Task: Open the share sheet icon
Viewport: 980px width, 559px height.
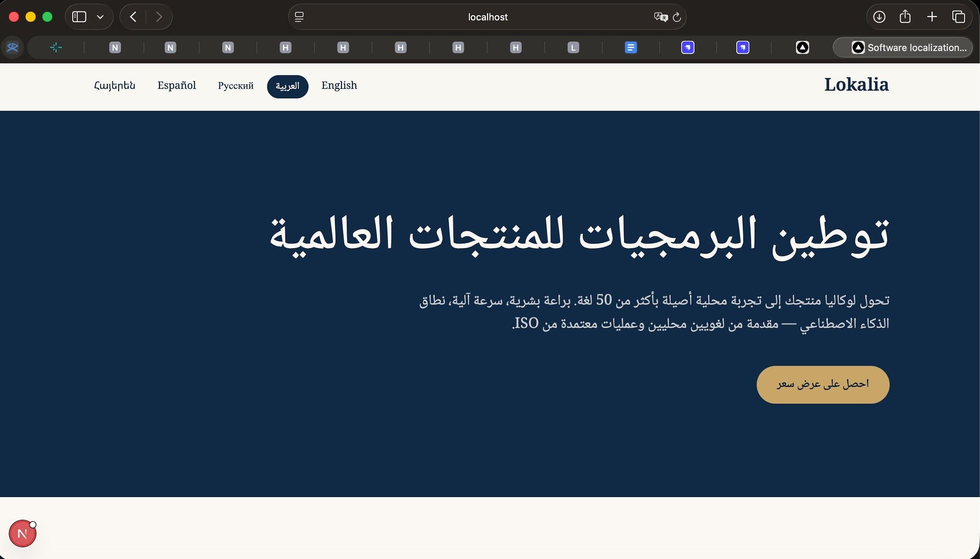Action: (x=905, y=16)
